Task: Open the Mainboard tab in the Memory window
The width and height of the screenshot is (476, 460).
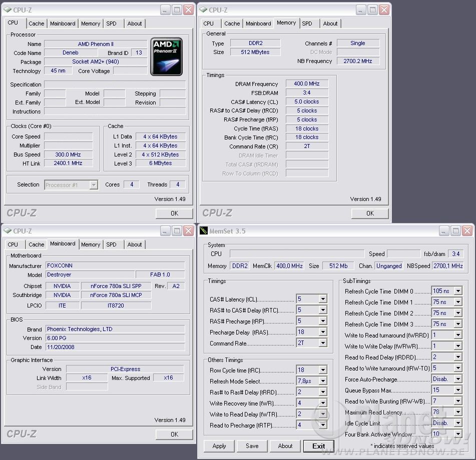Action: (258, 23)
